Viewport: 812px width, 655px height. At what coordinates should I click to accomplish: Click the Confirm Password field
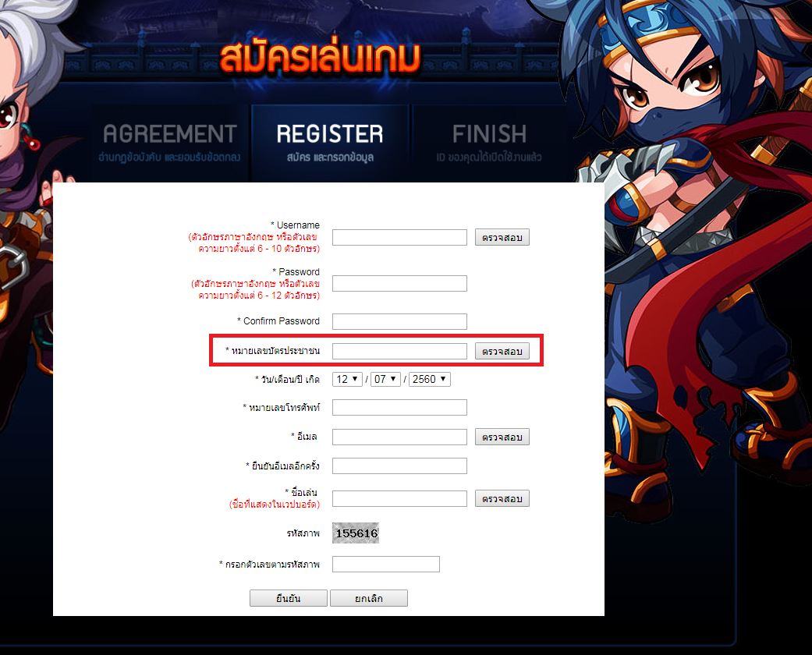click(x=399, y=321)
